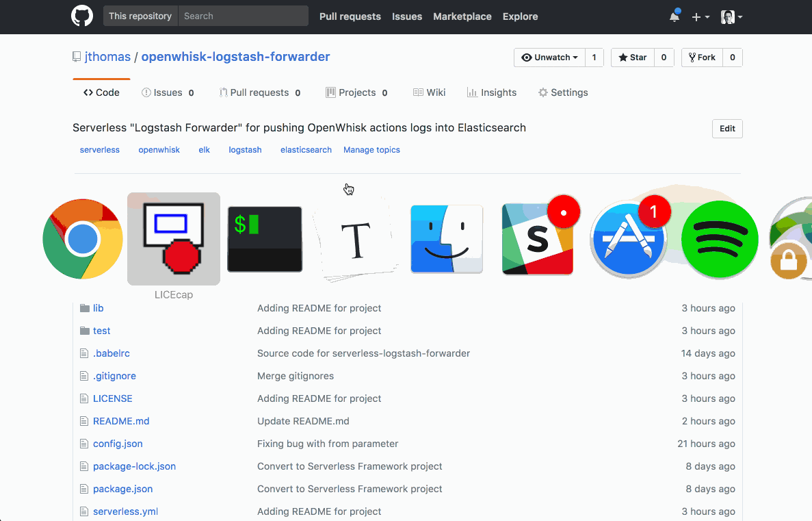
Task: Switch to Terminal in app switcher
Action: (265, 239)
